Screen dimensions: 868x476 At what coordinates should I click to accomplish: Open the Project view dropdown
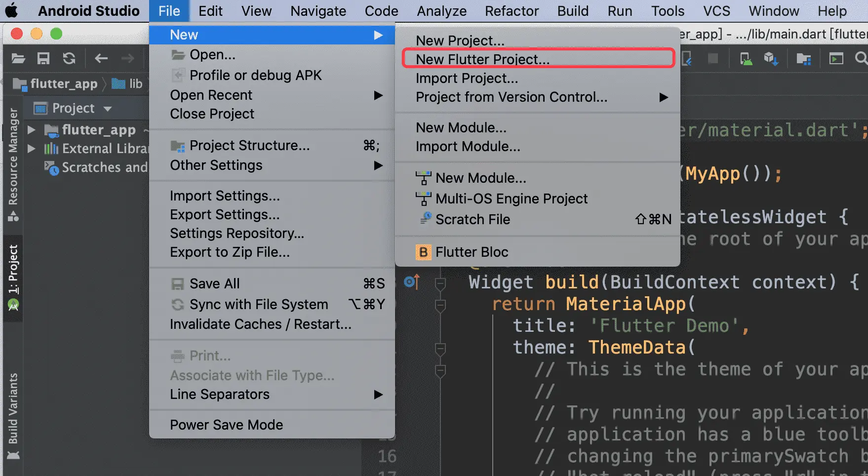coord(107,108)
